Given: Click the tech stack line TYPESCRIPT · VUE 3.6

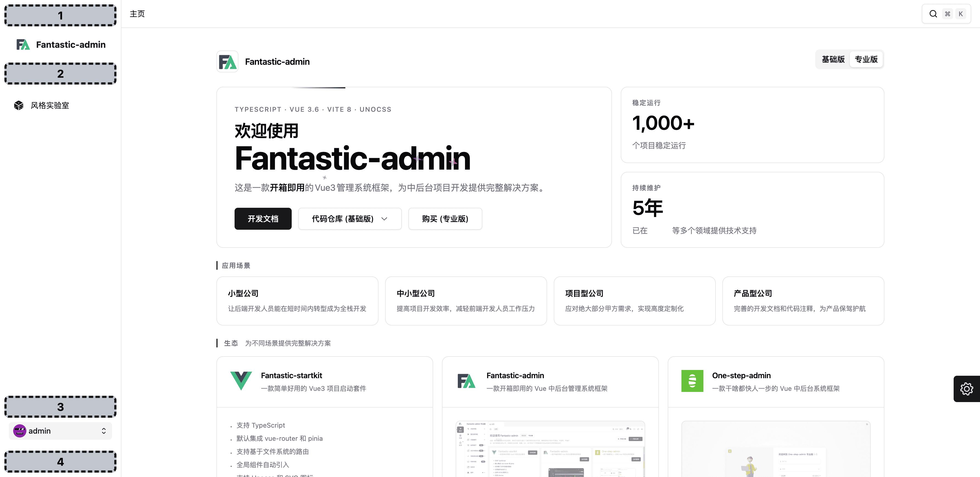Looking at the screenshot, I should pos(313,110).
